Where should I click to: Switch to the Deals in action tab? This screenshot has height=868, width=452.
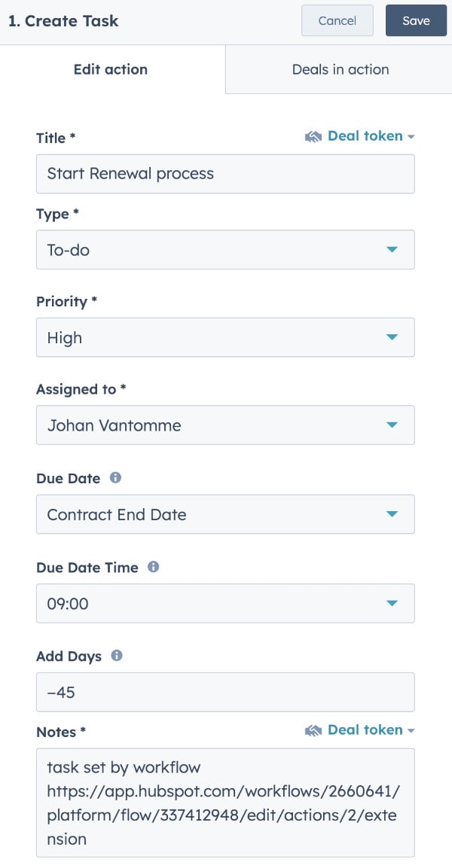click(x=341, y=69)
